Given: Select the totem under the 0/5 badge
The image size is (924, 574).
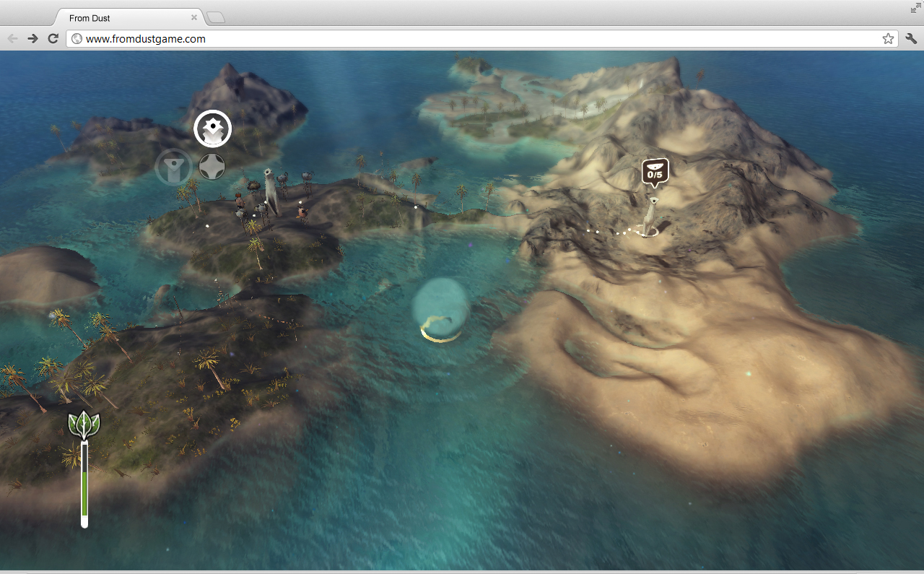Looking at the screenshot, I should point(652,217).
